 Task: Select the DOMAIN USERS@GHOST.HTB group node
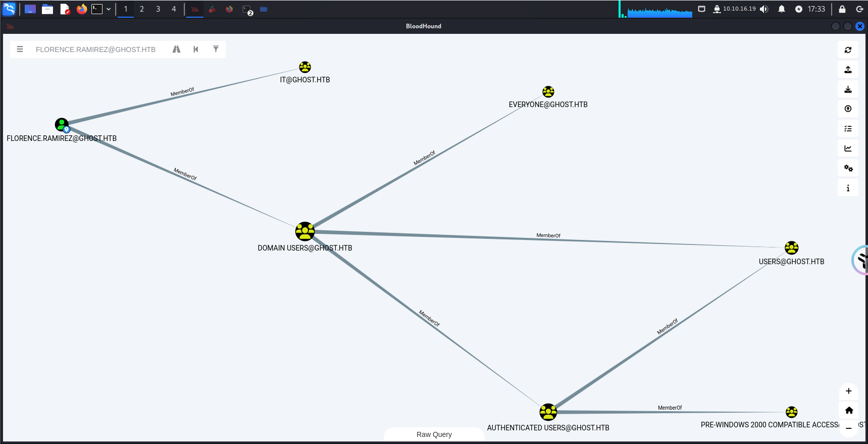305,231
